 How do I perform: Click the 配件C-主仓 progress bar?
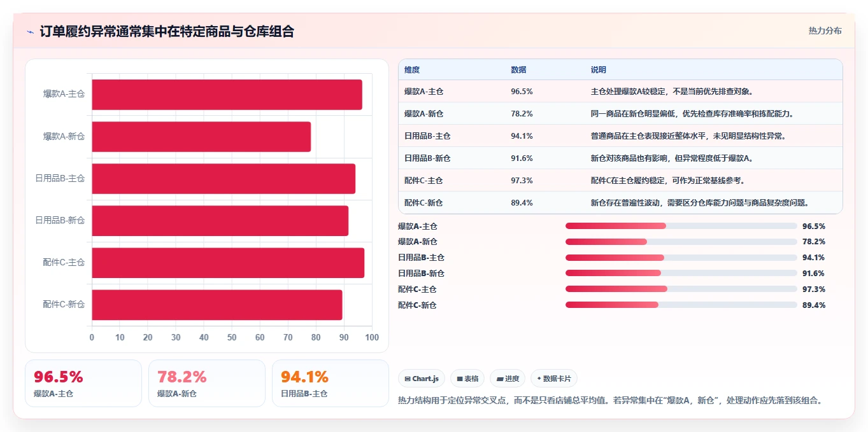coord(681,289)
